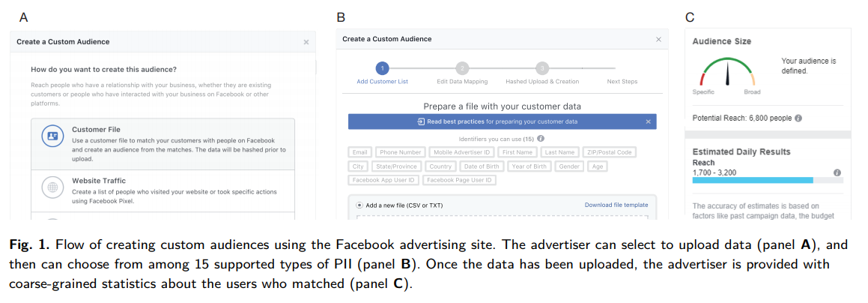Choose the Customer File audience option

point(163,144)
